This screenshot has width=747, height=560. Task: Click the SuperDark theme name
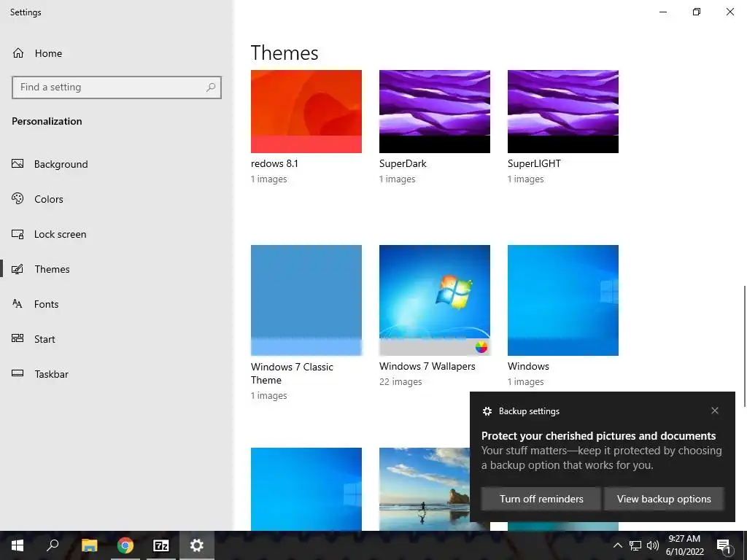(x=403, y=163)
